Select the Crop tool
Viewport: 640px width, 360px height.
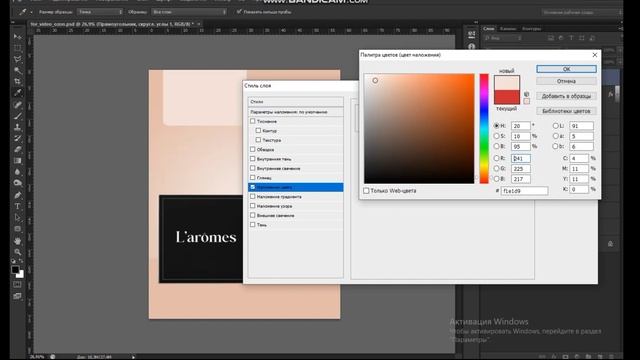(x=17, y=82)
